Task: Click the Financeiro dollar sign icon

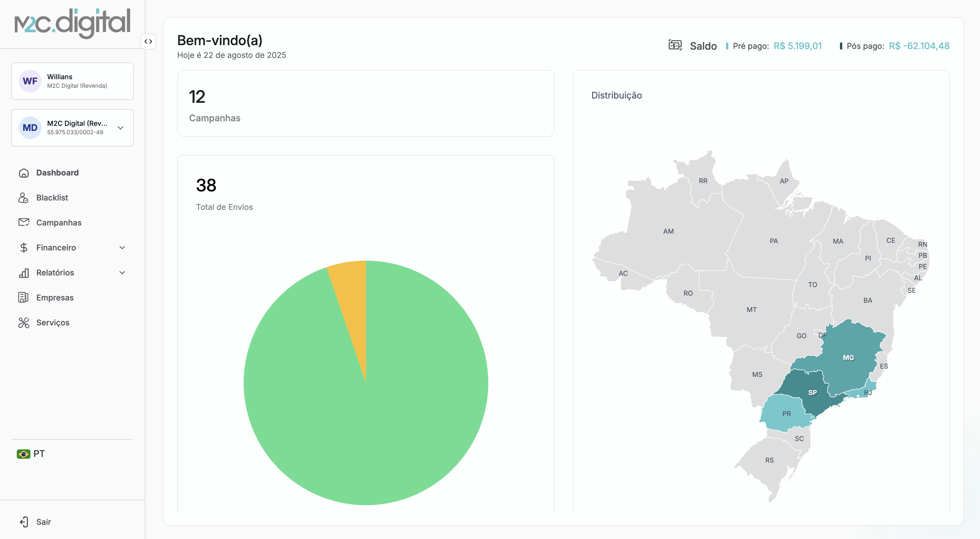Action: [x=24, y=248]
